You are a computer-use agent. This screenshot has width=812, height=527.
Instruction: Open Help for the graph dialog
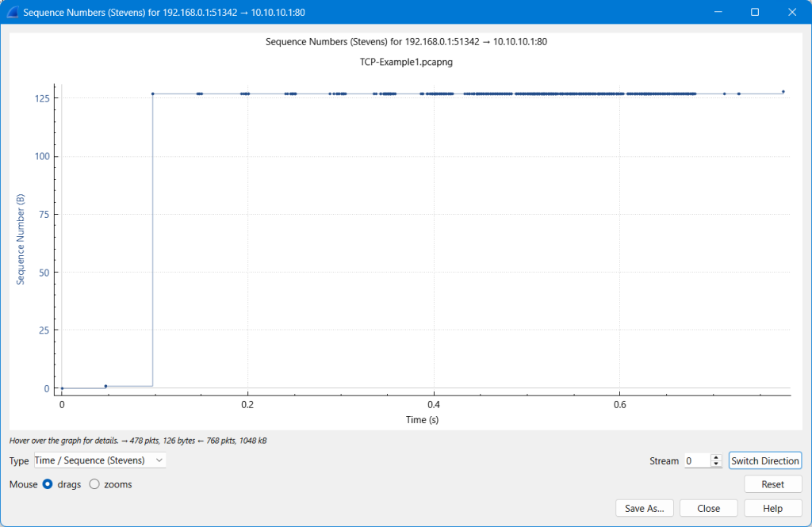772,508
